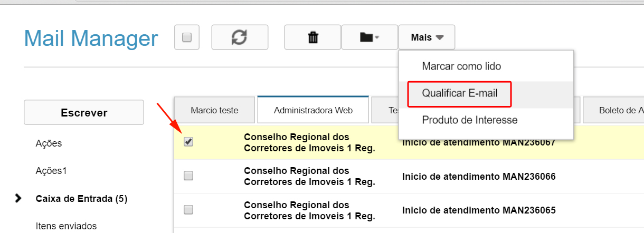Open the Administradora Web tab

313,111
